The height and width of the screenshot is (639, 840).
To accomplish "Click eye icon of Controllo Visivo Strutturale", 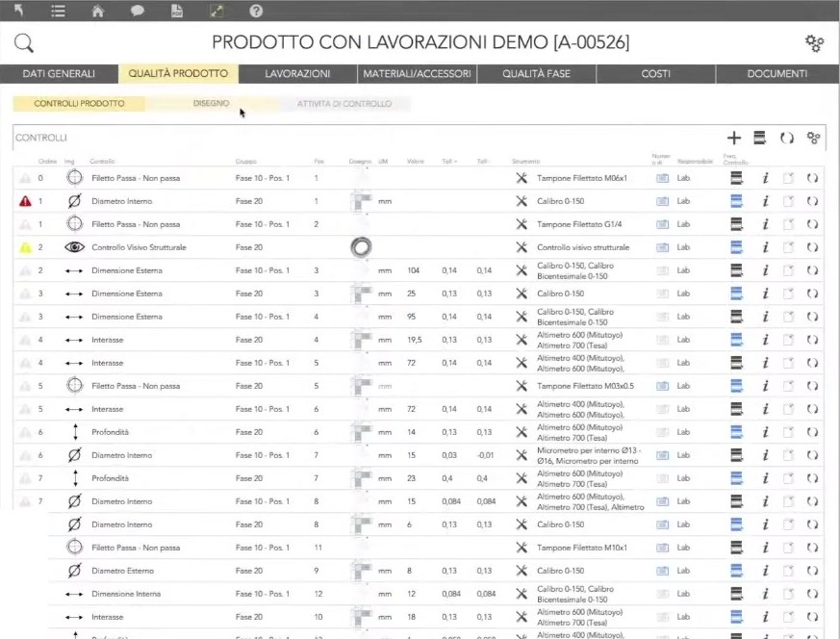I will (74, 247).
